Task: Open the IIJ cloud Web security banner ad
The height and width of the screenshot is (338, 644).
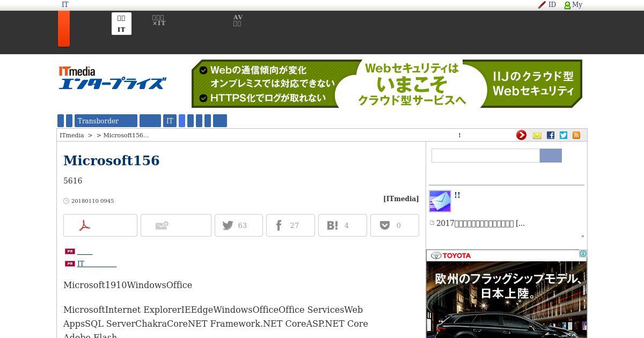Action: tap(387, 84)
